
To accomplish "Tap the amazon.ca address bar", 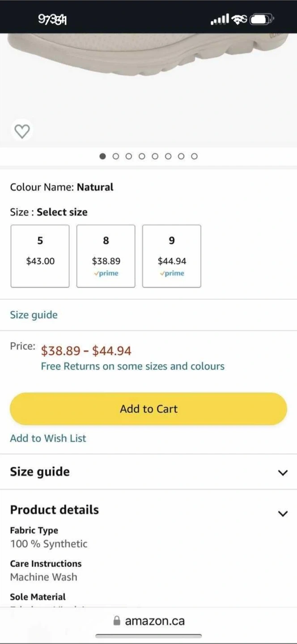I will point(154,621).
